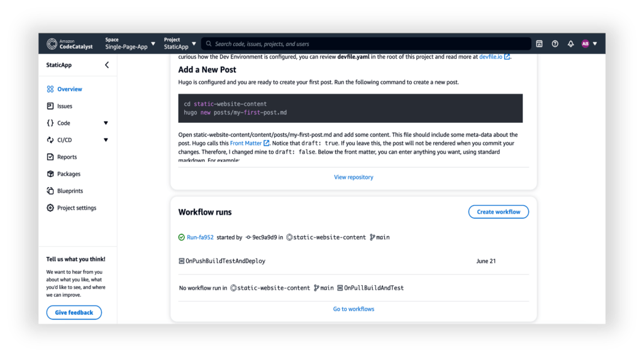
Task: Open Blueprints in the sidebar
Action: tap(70, 191)
